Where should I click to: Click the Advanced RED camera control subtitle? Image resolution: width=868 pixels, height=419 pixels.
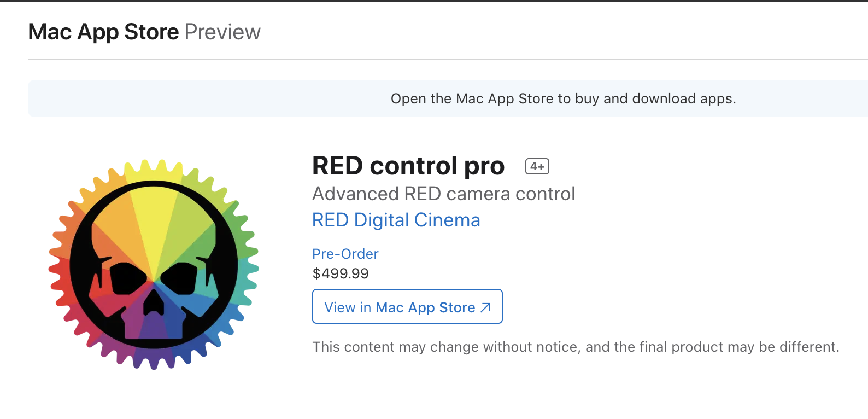coord(443,194)
